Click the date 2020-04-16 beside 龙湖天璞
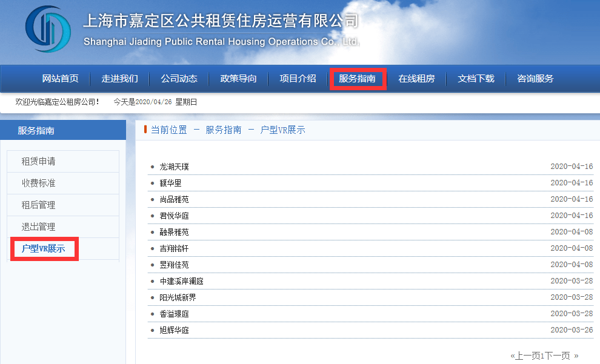Image resolution: width=600 pixels, height=364 pixels. (x=572, y=167)
